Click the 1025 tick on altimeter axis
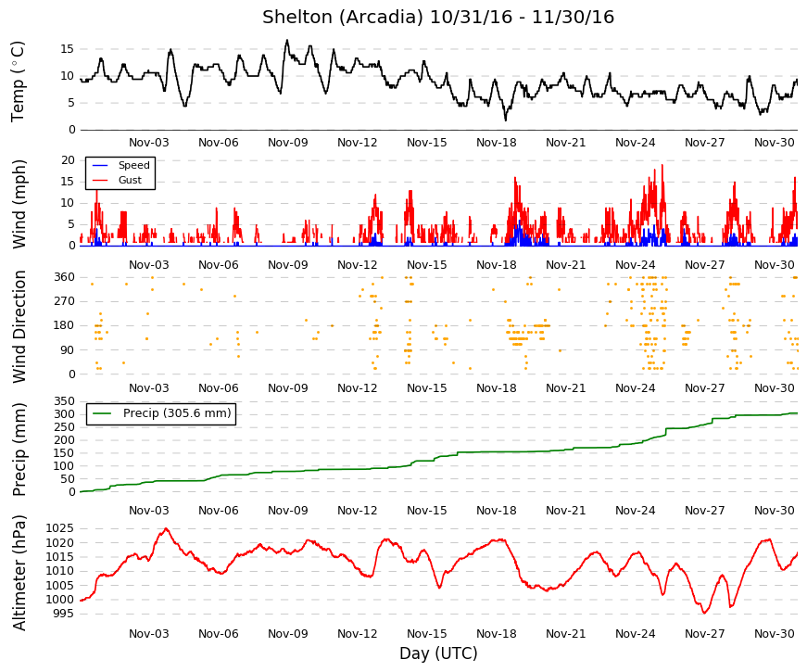807x672 pixels. click(x=59, y=529)
